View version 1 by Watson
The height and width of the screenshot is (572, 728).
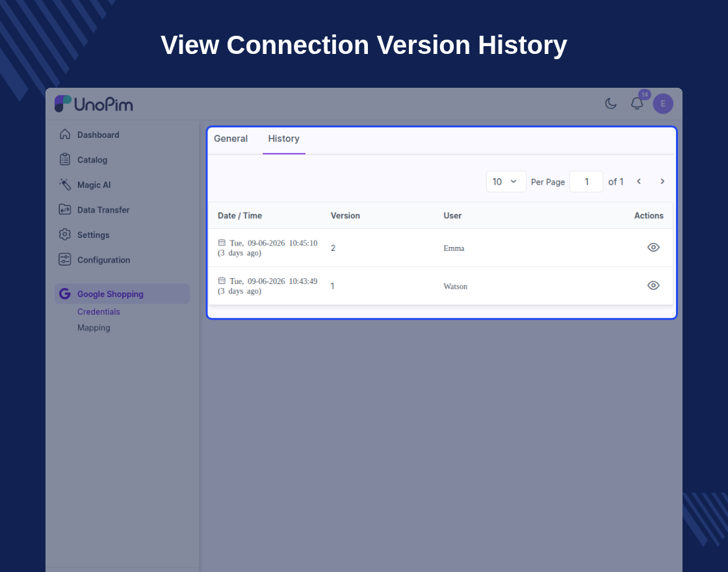(653, 285)
